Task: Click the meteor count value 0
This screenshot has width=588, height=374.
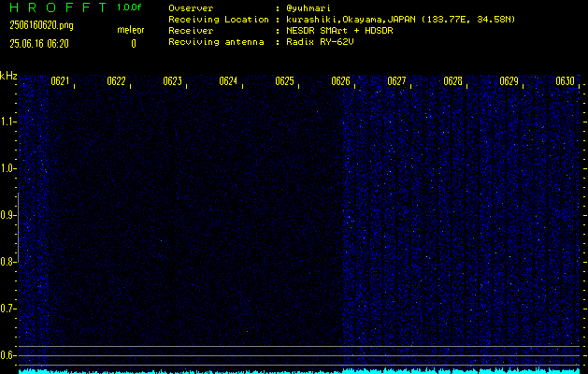Action: (134, 44)
